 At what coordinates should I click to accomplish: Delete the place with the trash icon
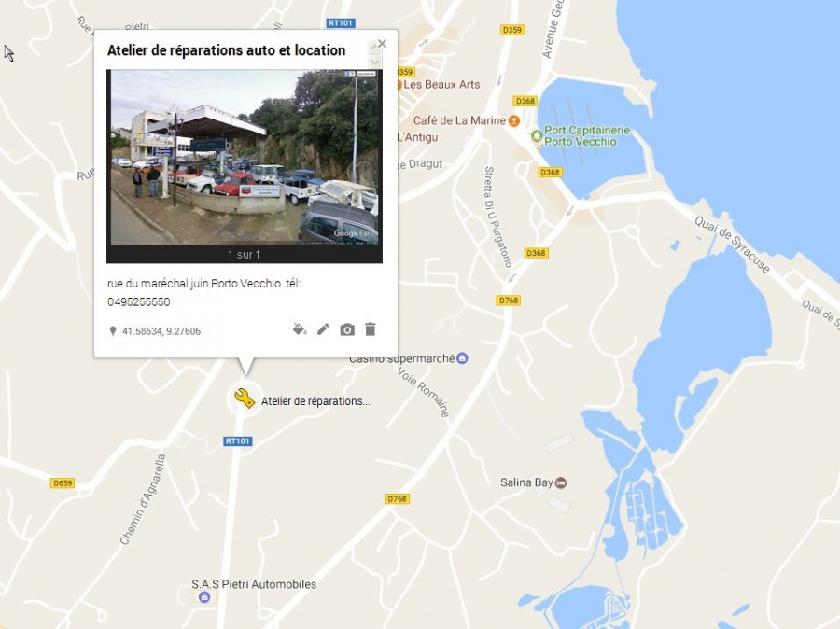[371, 329]
